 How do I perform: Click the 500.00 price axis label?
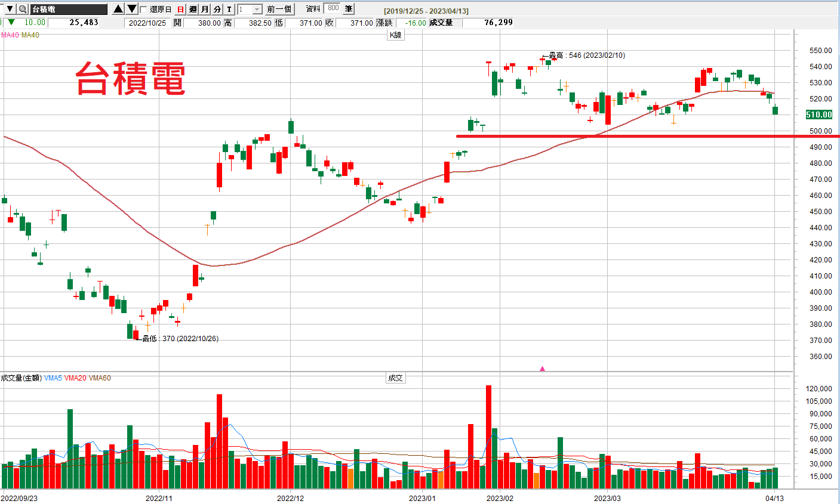pos(821,131)
